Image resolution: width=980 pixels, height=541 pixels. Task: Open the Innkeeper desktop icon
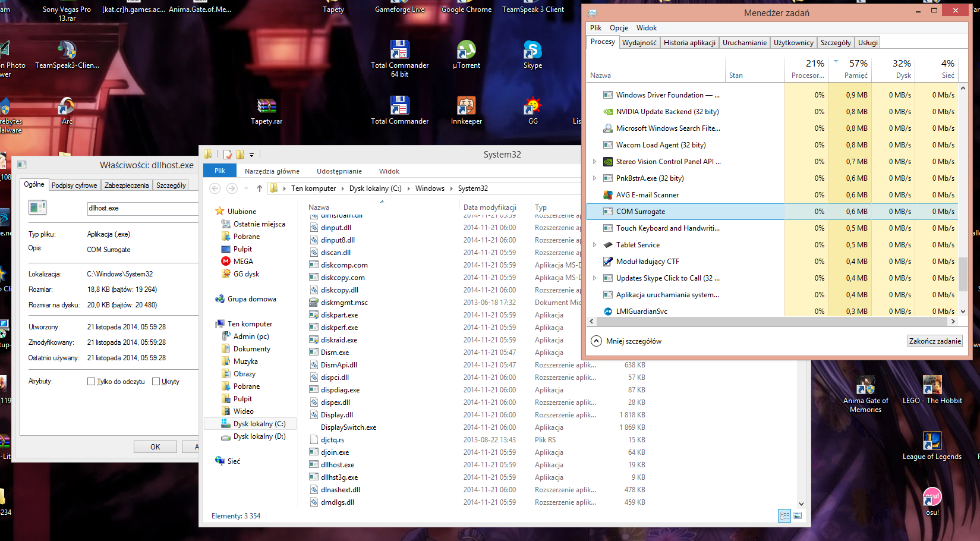pos(466,107)
